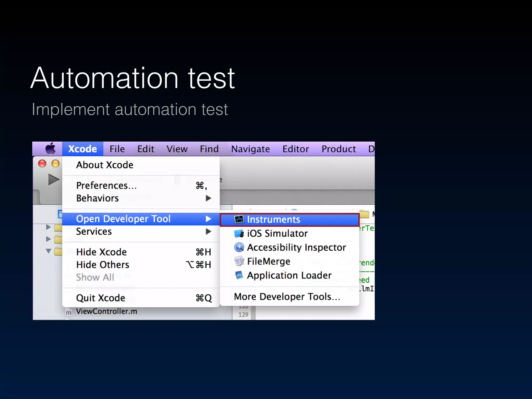
Task: Choose Hide Others
Action: pos(141,265)
